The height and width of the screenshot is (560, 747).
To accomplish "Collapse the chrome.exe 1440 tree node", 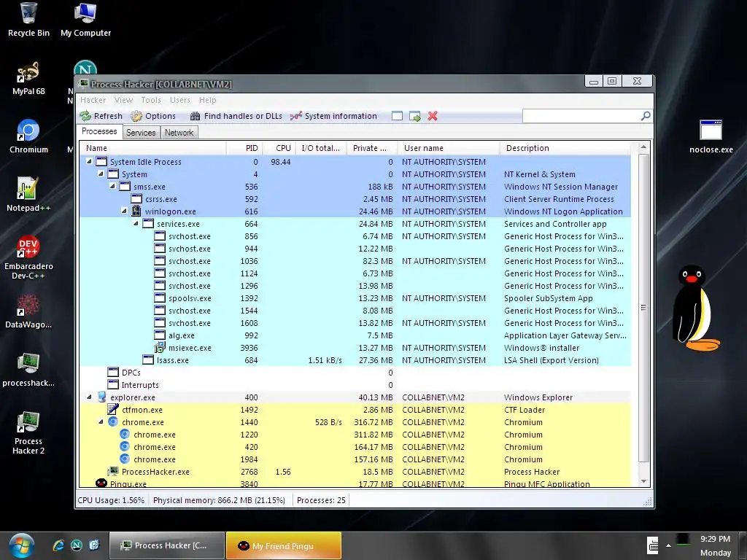I will coord(101,422).
